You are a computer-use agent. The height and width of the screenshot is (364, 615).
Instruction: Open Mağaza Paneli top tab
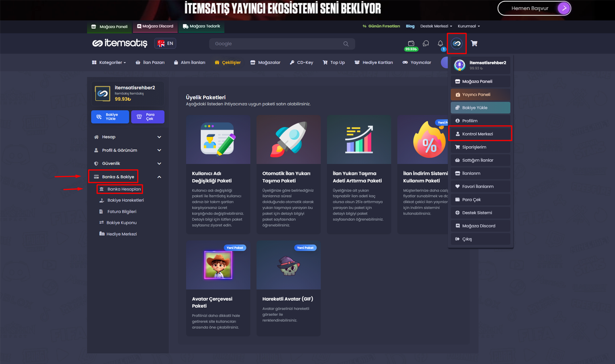(x=109, y=27)
